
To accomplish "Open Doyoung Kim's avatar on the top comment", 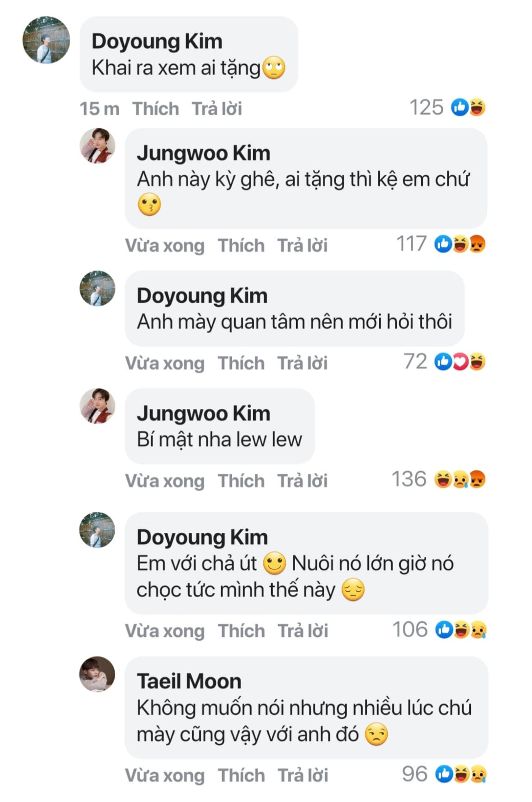I will pos(46,40).
